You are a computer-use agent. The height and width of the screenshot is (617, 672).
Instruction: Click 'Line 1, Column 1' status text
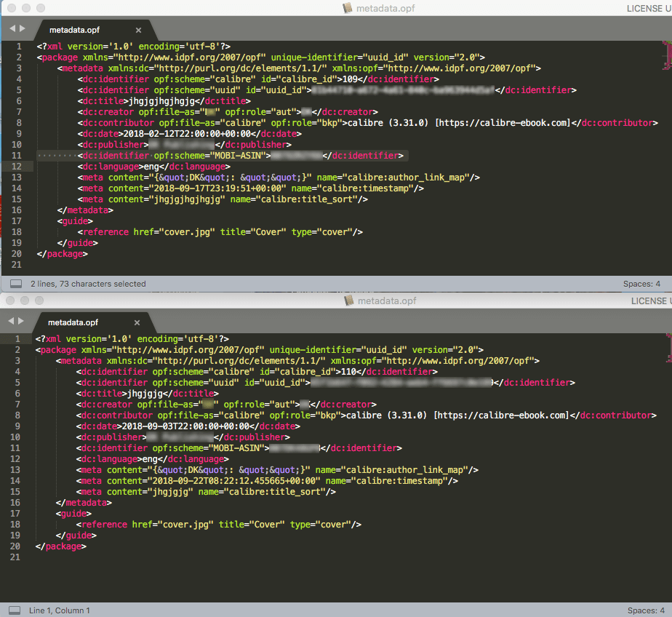point(60,610)
